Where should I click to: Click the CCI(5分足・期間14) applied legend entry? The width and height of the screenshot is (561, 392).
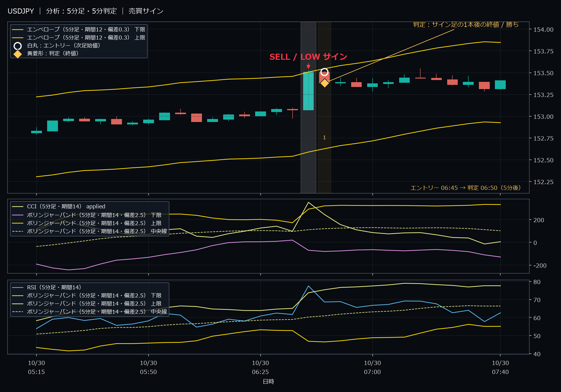[x=59, y=207]
